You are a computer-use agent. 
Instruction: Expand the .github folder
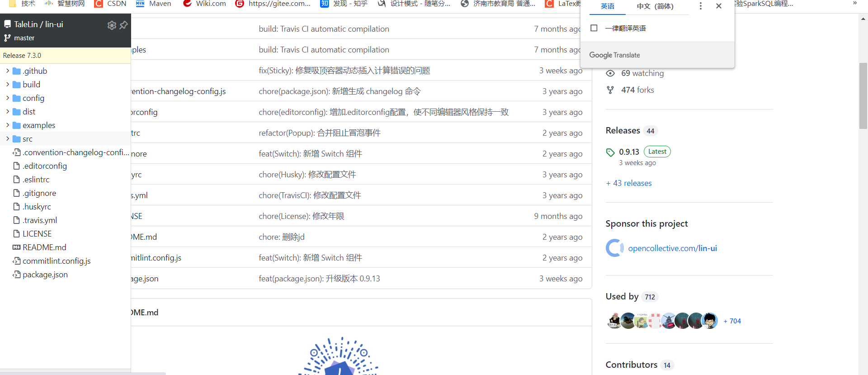[x=8, y=71]
